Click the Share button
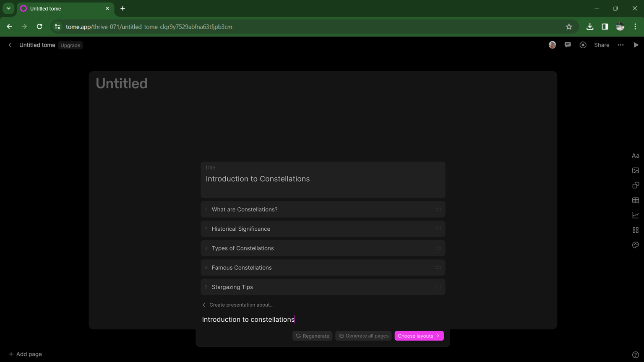Image resolution: width=644 pixels, height=362 pixels. click(x=601, y=45)
